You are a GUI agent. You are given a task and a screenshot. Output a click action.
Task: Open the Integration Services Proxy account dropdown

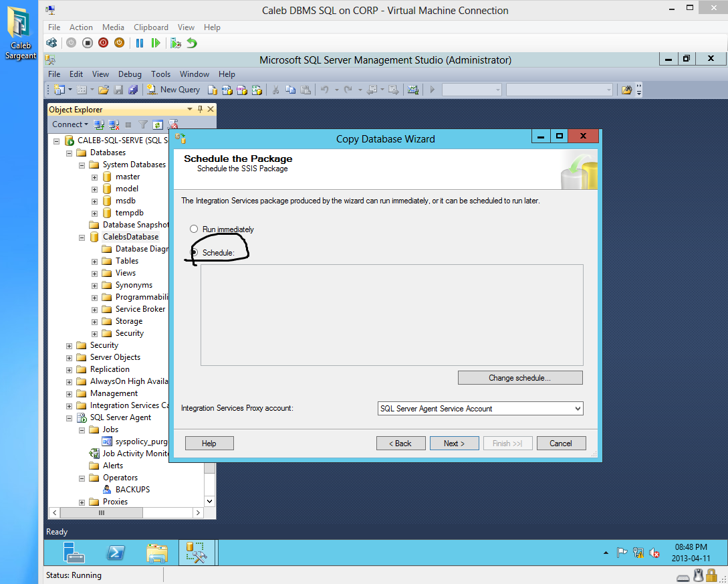(578, 408)
